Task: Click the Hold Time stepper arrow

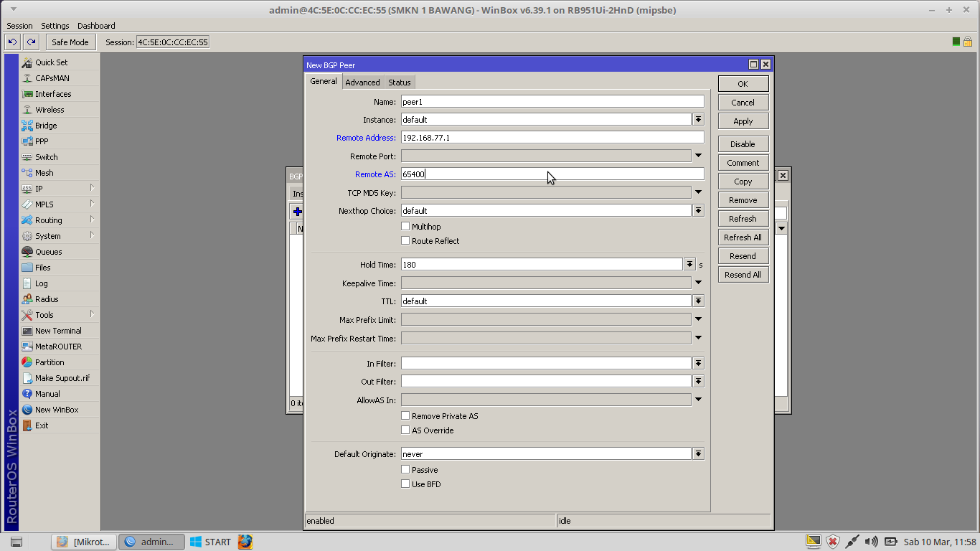Action: [x=689, y=264]
